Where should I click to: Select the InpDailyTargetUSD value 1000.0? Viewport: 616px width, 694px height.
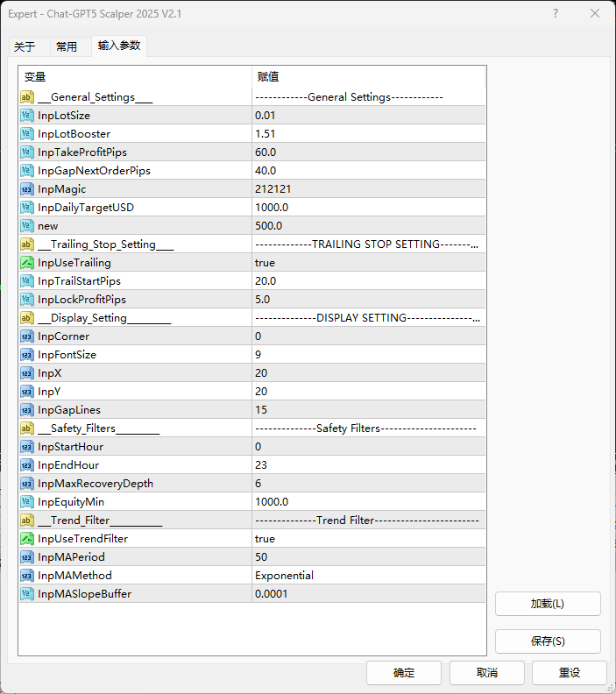368,208
